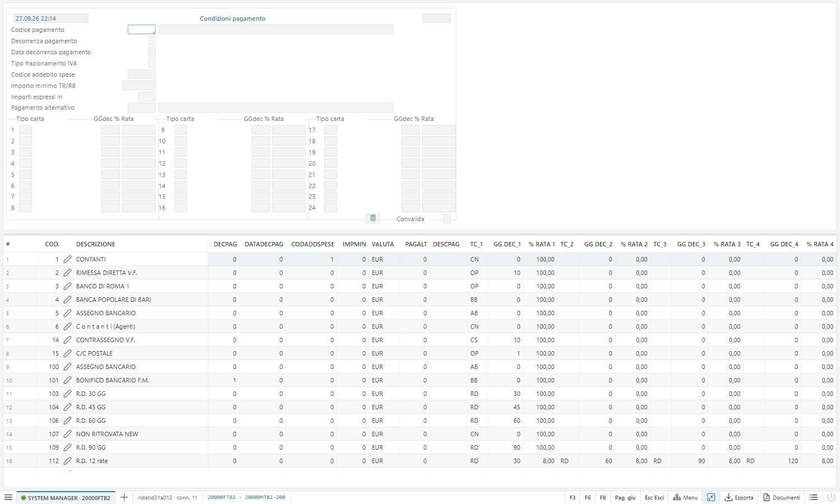Click the Pag. giu button
Screen dimensions: 840x504
625,497
